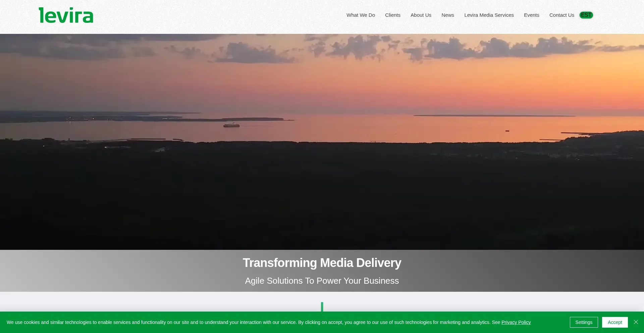Click the green Levira logo
This screenshot has height=333, width=644.
point(66,15)
